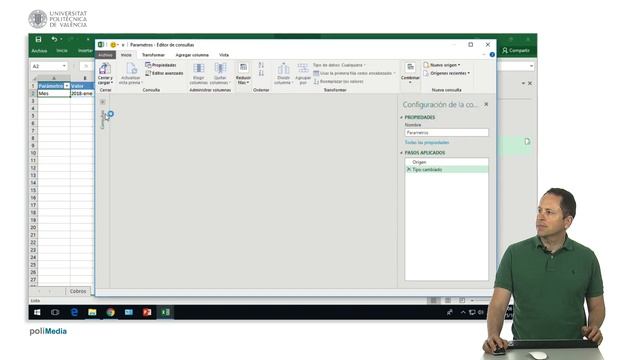Expand the collapsed Consultas pane arrow

pos(102,102)
